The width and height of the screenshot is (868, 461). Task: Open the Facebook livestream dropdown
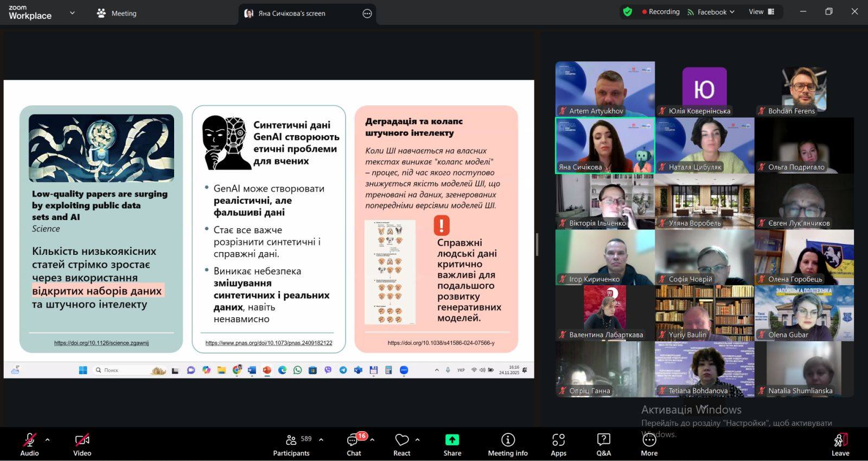point(711,12)
